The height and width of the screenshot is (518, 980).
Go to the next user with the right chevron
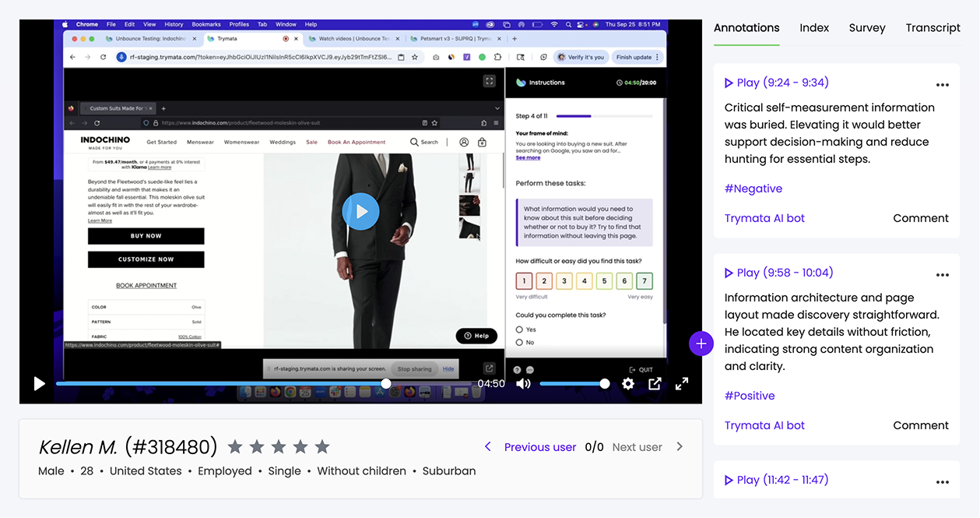[680, 446]
